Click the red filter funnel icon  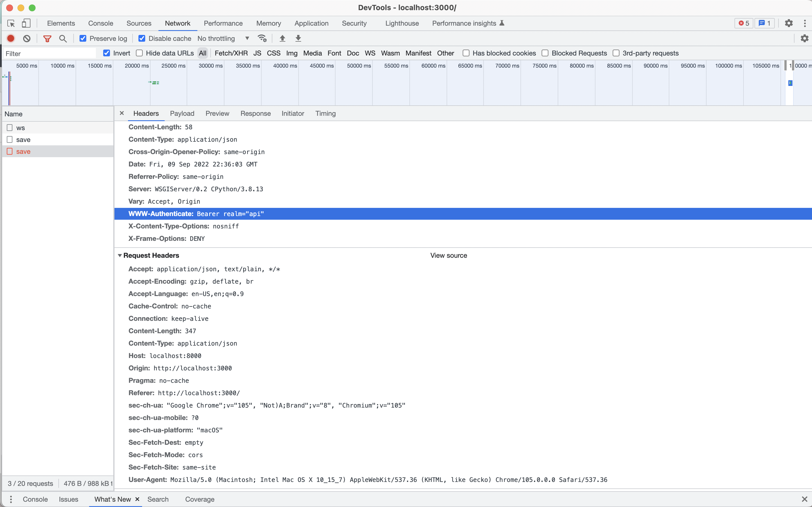(47, 39)
